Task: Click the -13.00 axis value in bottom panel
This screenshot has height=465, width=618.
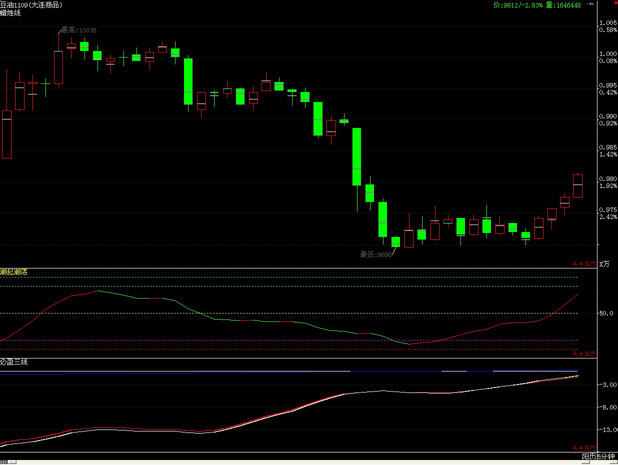Action: tap(604, 431)
